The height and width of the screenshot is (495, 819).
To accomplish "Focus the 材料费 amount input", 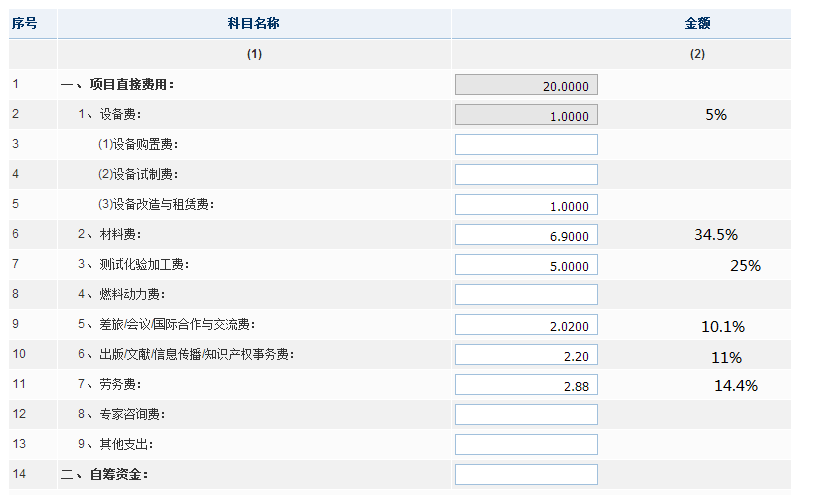I will [x=526, y=235].
